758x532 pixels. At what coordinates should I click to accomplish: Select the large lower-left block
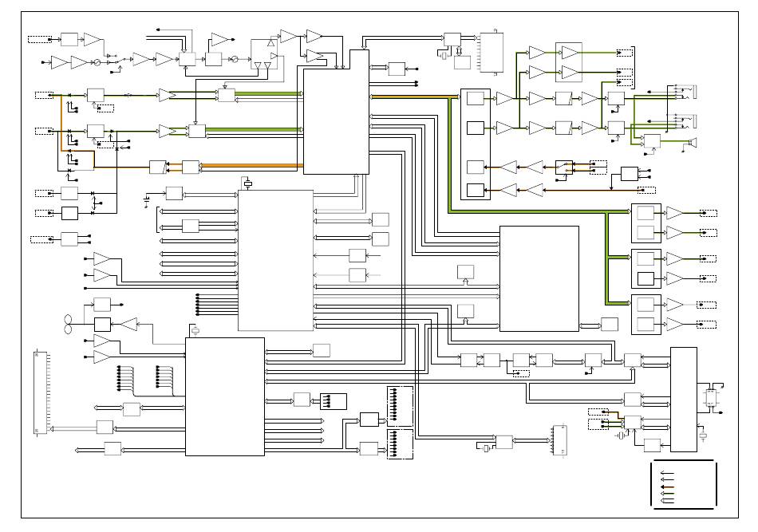pos(225,396)
